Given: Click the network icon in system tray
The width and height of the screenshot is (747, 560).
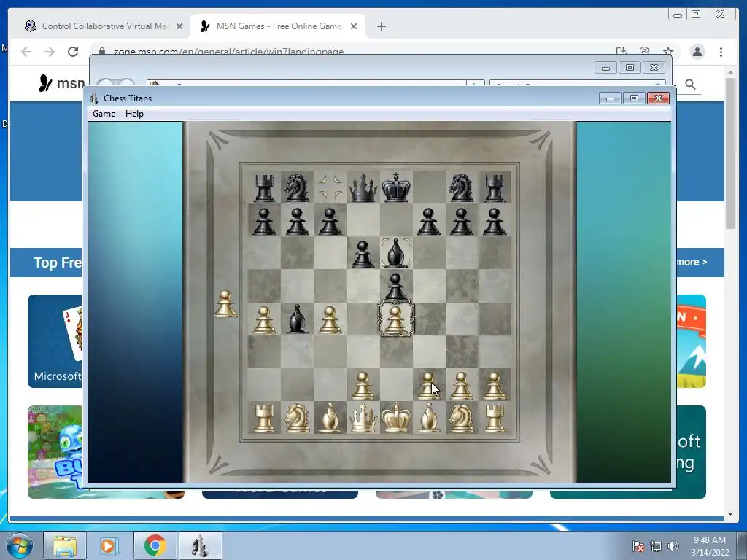Looking at the screenshot, I should point(656,546).
